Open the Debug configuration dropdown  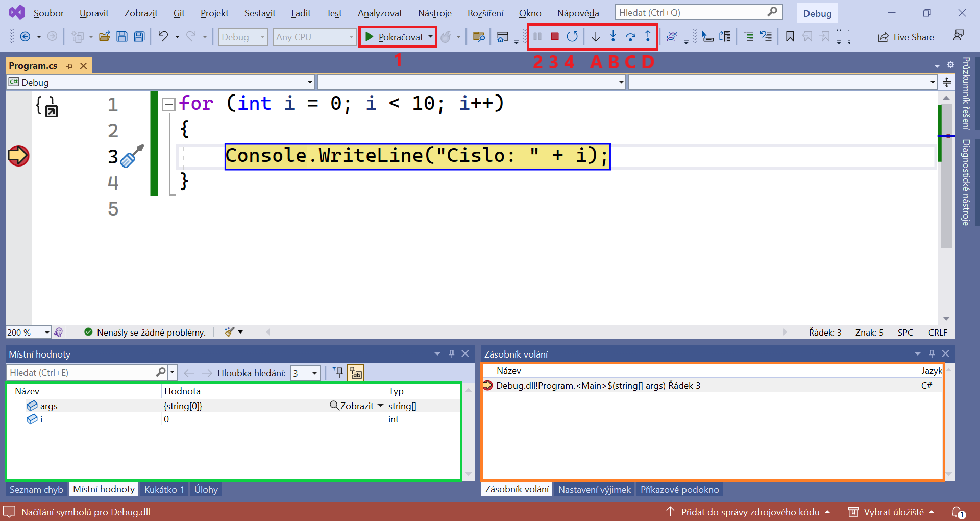262,37
